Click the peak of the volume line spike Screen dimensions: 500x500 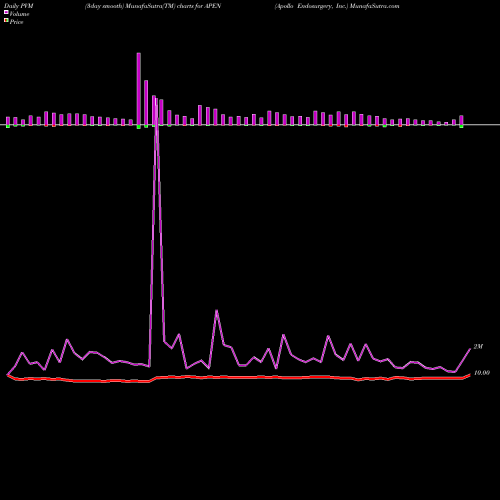(157, 99)
